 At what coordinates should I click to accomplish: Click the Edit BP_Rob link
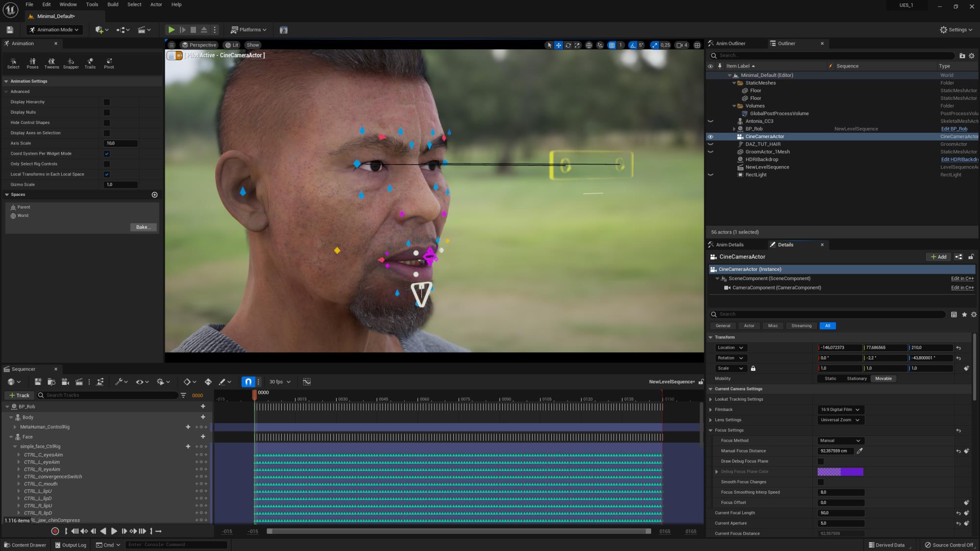coord(954,129)
